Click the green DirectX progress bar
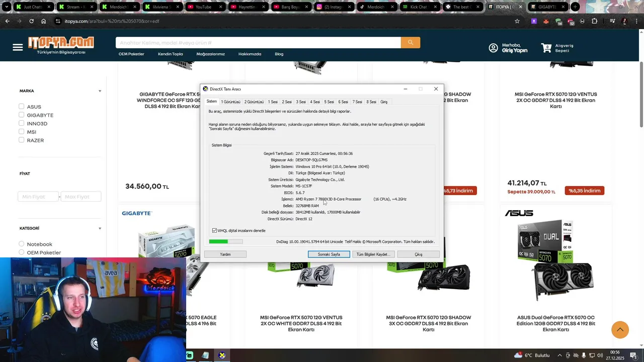 226,242
